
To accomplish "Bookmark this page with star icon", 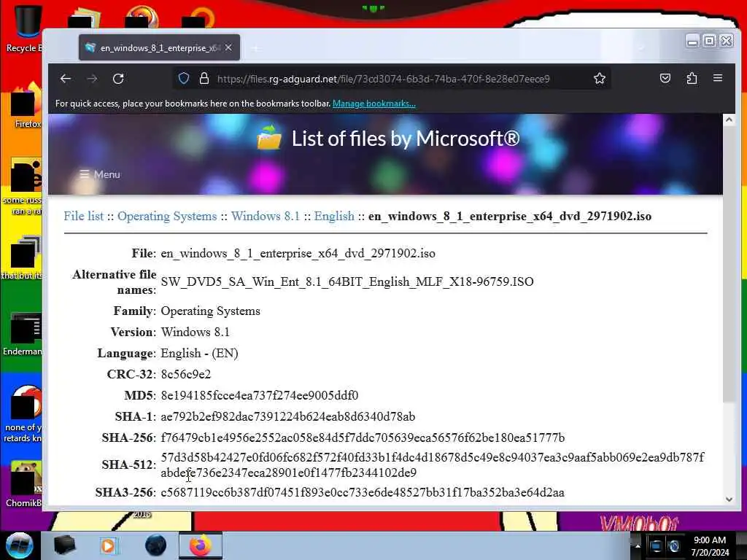I will (600, 79).
